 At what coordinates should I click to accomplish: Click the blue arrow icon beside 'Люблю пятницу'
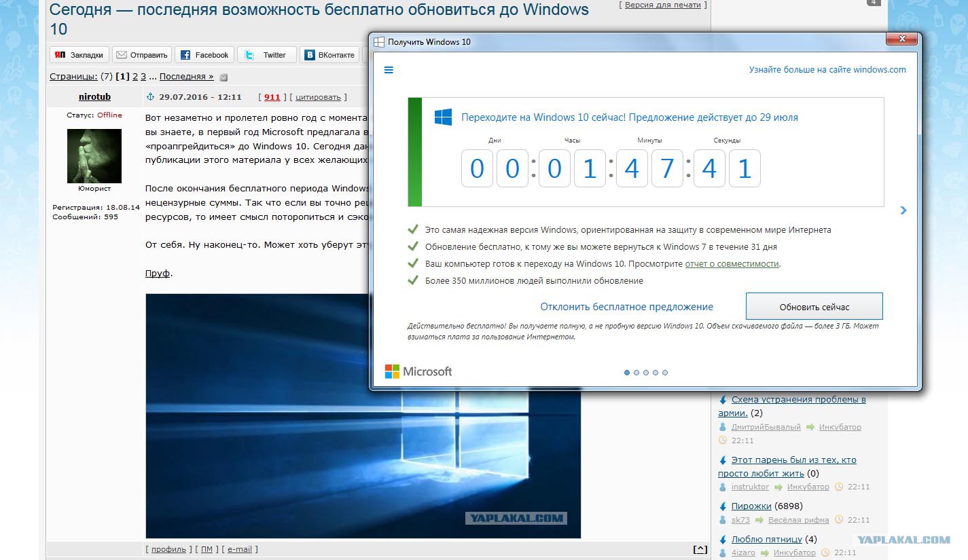723,540
